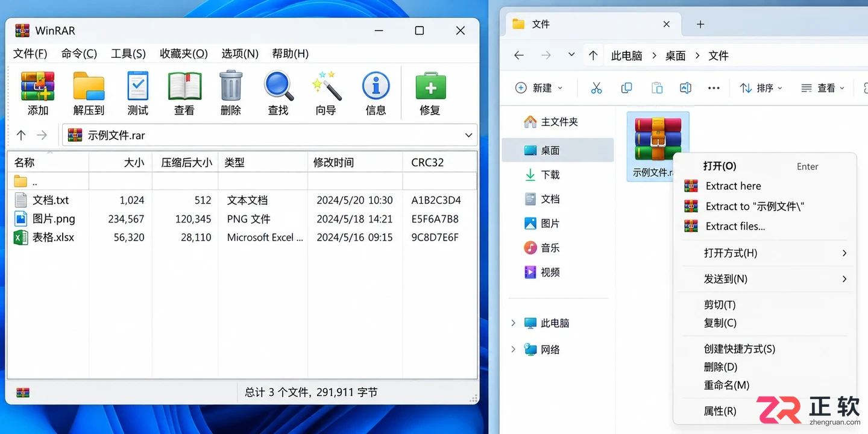Open the 文件(F) menu in WinRAR
This screenshot has width=868, height=434.
(30, 54)
